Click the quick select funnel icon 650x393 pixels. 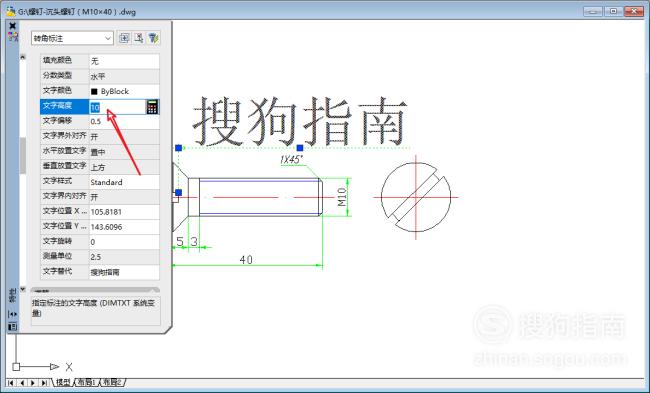click(153, 38)
